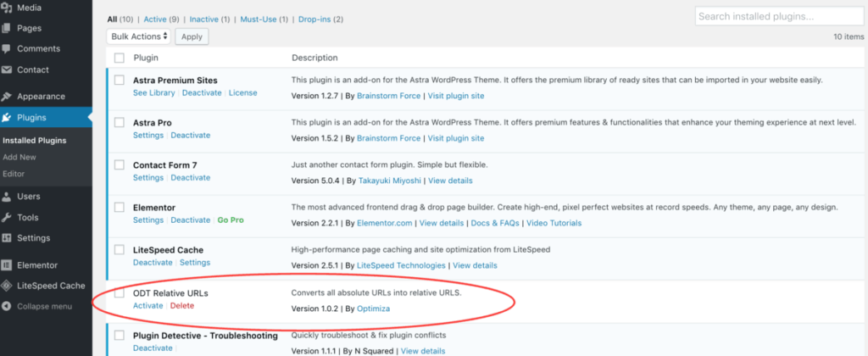
Task: Filter plugins by Must-Use
Action: (x=259, y=19)
